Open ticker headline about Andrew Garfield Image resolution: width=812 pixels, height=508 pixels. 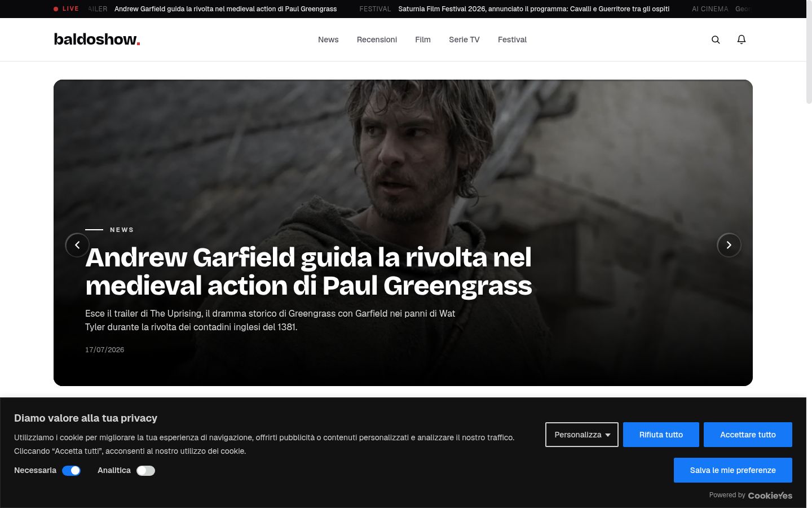click(x=226, y=9)
